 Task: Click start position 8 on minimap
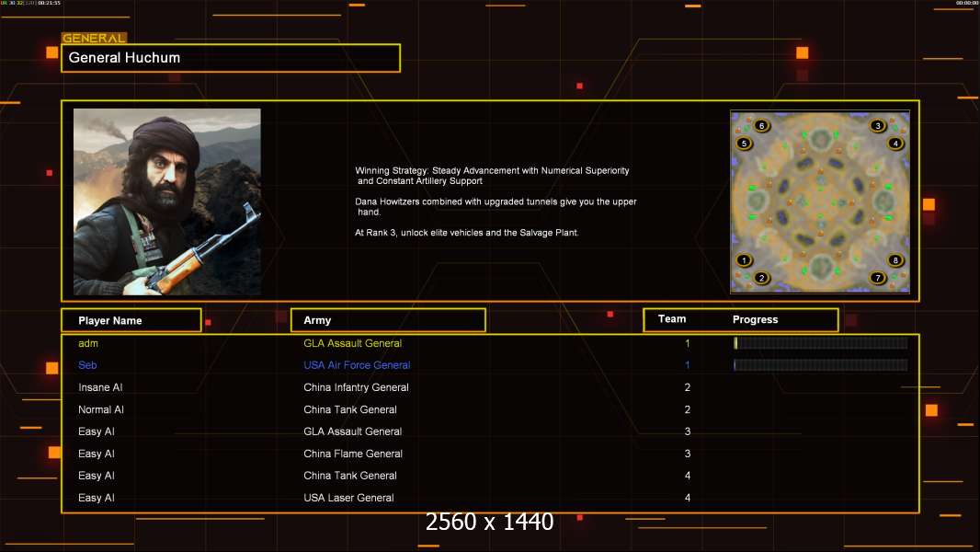pos(895,260)
